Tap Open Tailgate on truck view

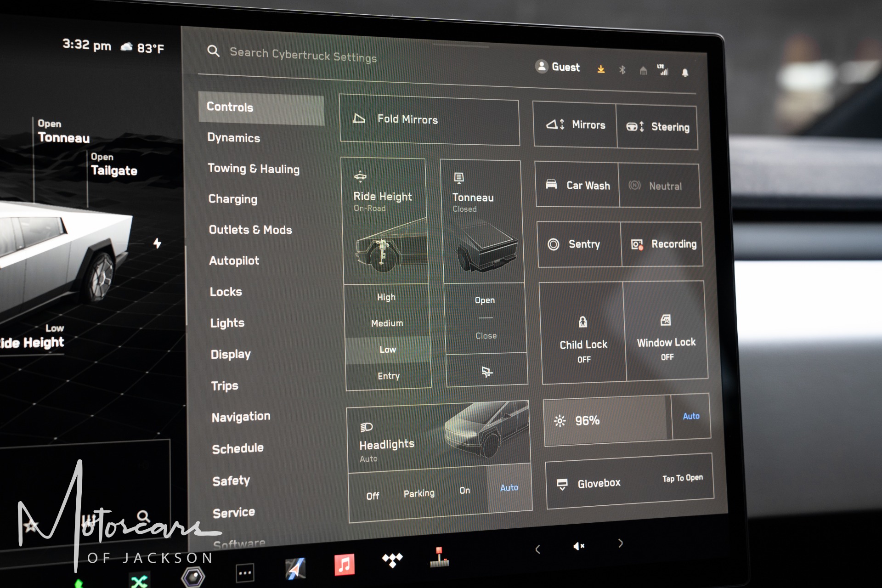point(114,164)
